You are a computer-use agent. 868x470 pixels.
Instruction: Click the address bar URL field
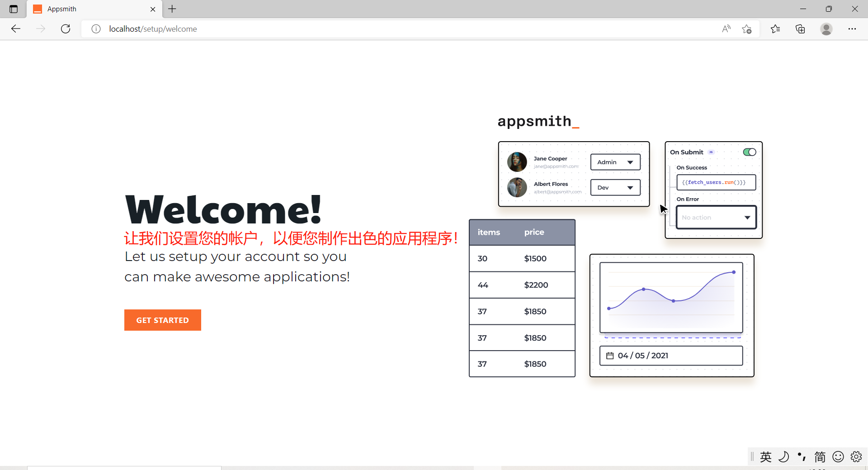(x=362, y=29)
